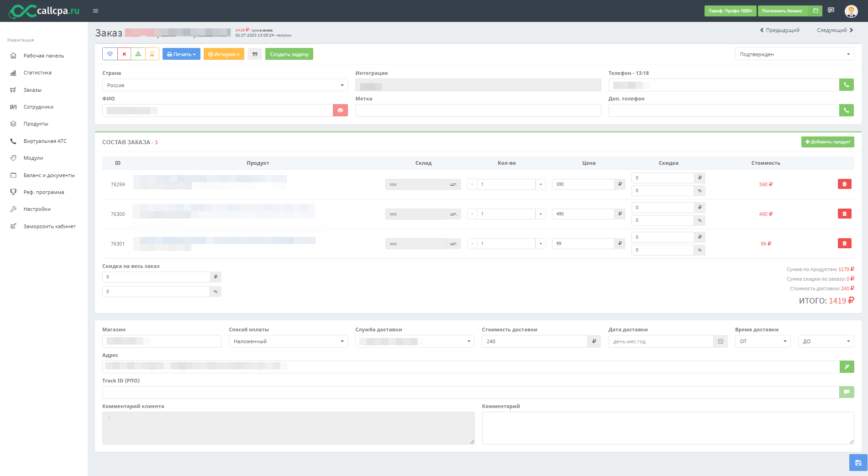868x476 pixels.
Task: Click the Комментарий text area
Action: click(x=668, y=428)
